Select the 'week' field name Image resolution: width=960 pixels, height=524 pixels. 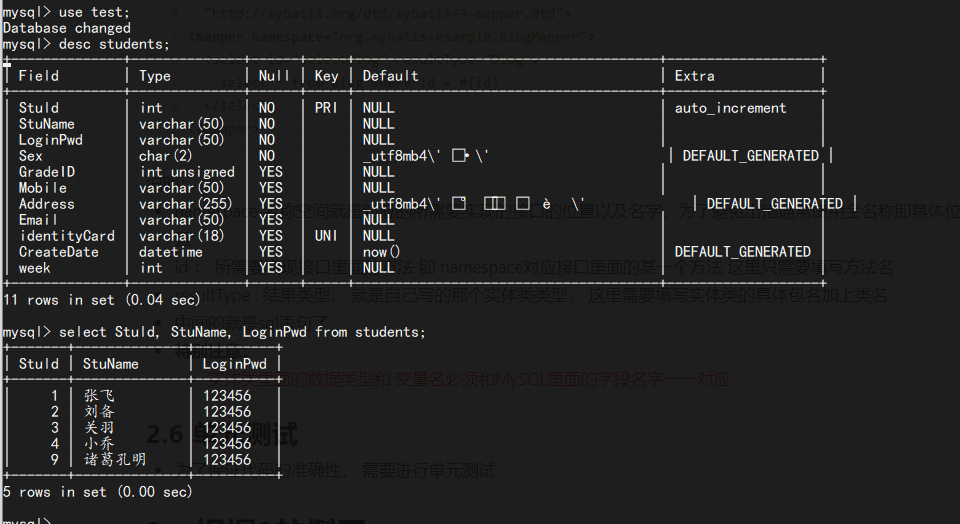click(35, 268)
